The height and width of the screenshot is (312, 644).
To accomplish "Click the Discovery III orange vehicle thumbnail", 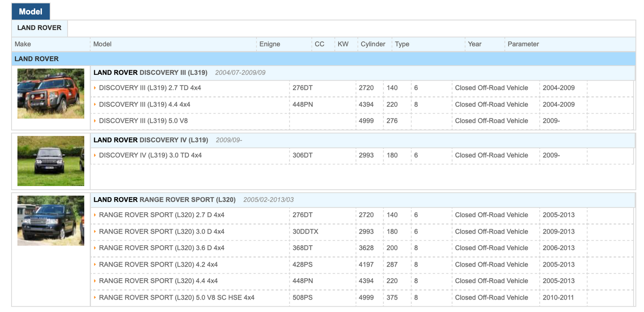I will click(51, 93).
